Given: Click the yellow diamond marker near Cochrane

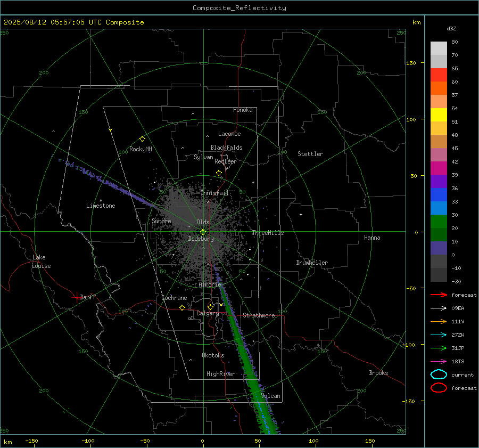Looking at the screenshot, I should click(x=183, y=307).
